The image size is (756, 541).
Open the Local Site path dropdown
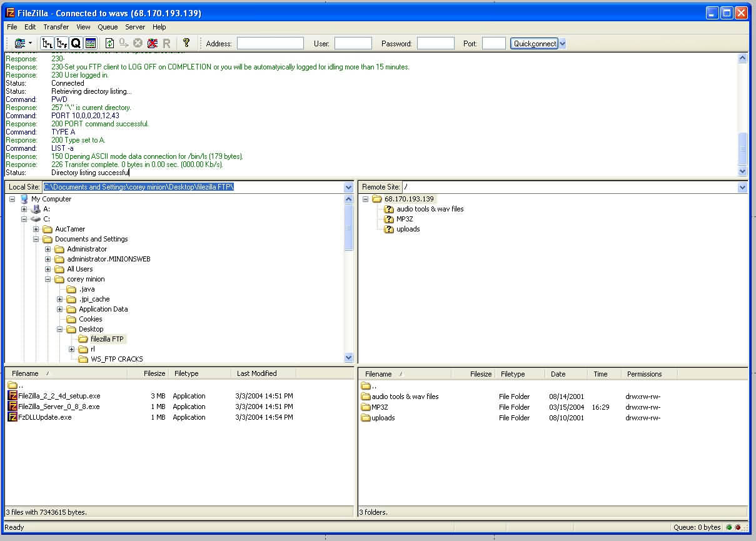tap(348, 187)
